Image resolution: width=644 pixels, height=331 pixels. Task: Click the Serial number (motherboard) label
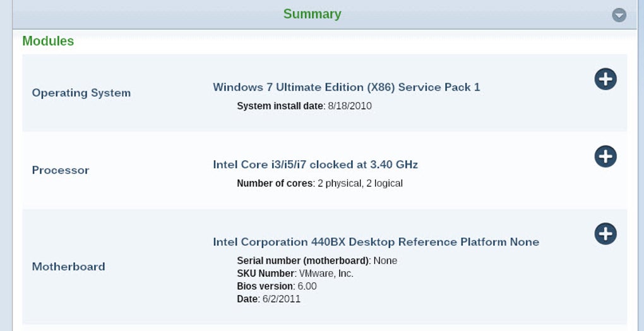pos(304,261)
